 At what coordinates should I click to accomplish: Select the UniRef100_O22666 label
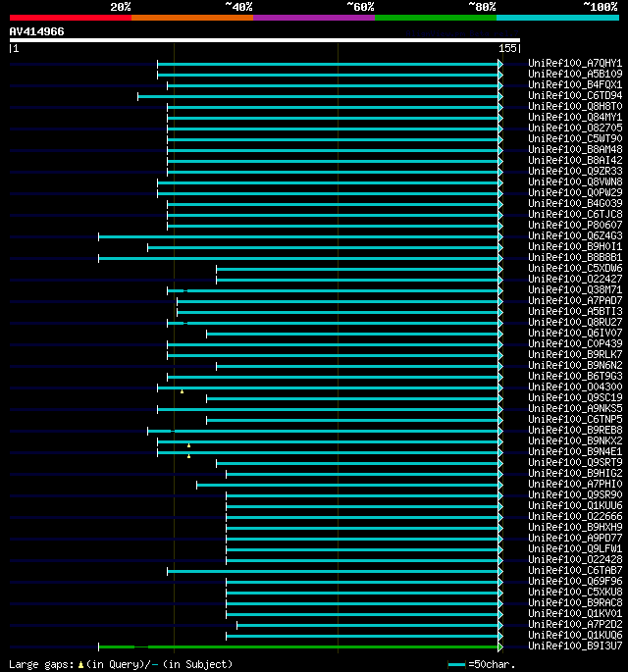pos(575,516)
